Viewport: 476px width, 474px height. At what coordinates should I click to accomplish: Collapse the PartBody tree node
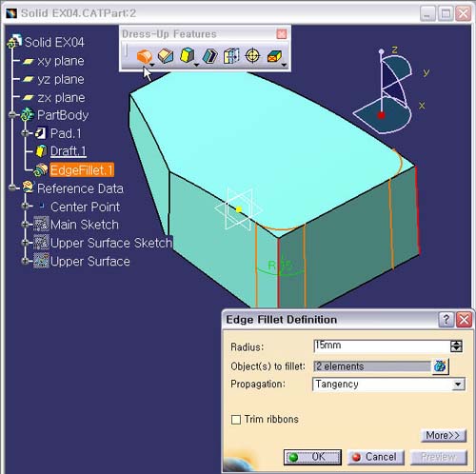click(x=12, y=115)
